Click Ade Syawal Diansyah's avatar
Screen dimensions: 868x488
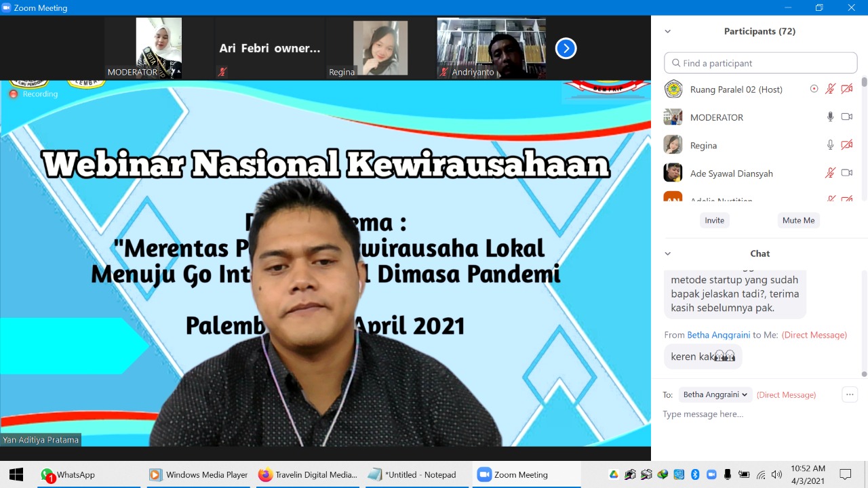(x=673, y=173)
